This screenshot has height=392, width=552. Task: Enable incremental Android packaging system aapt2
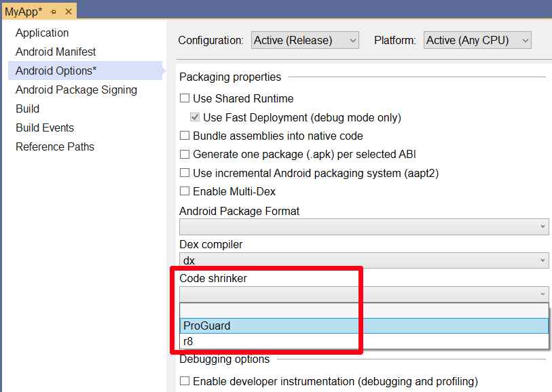pyautogui.click(x=184, y=173)
